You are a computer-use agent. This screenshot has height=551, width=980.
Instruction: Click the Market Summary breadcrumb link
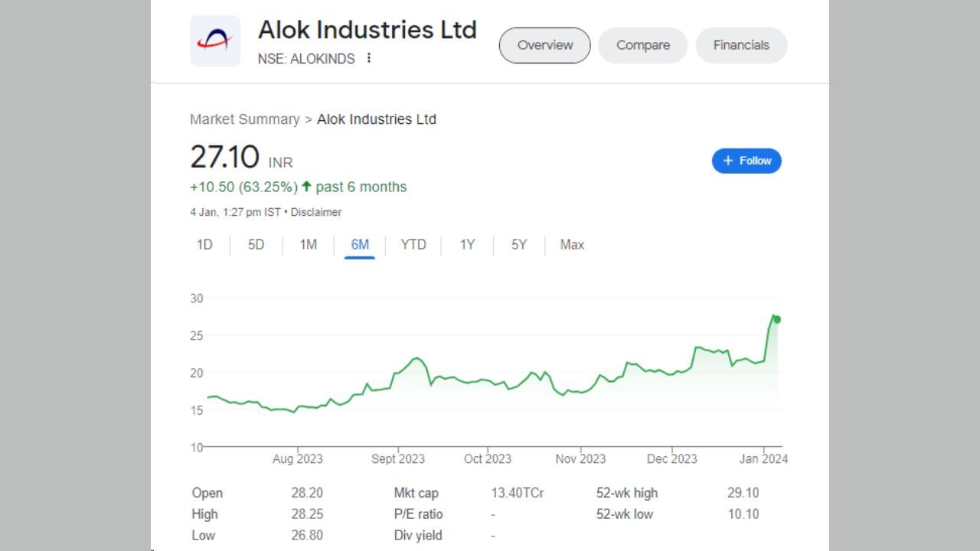(x=244, y=119)
